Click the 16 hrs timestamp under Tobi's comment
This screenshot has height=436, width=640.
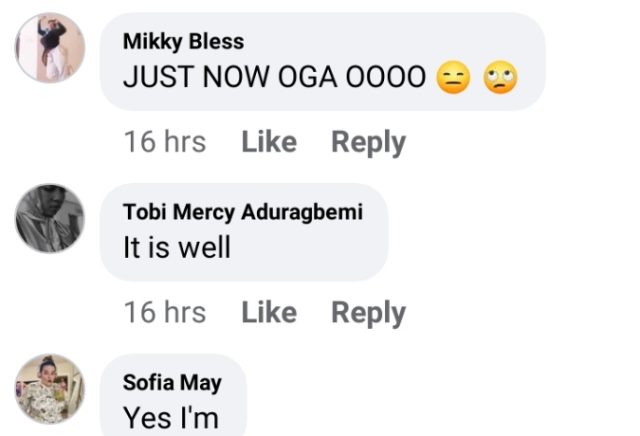coord(165,312)
